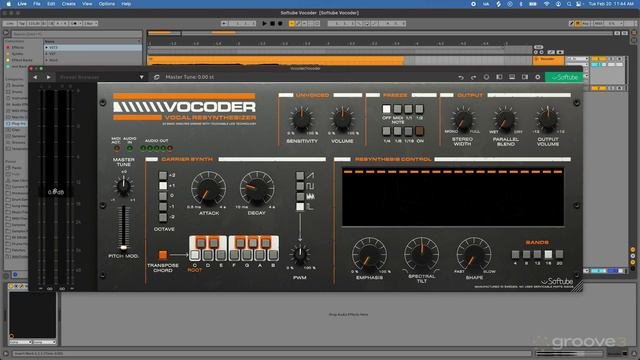Click the Unvoiced Volume knob
The height and width of the screenshot is (360, 640).
pyautogui.click(x=342, y=119)
